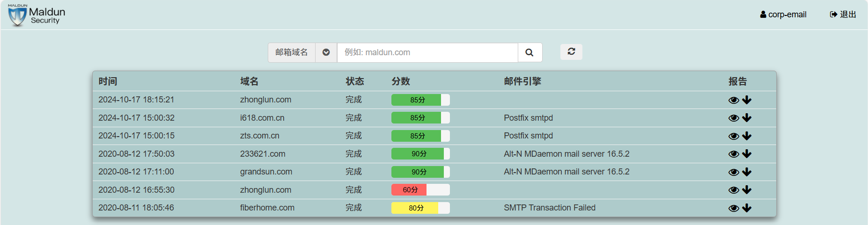The height and width of the screenshot is (225, 868).
Task: Click the 状态 column header
Action: click(355, 81)
